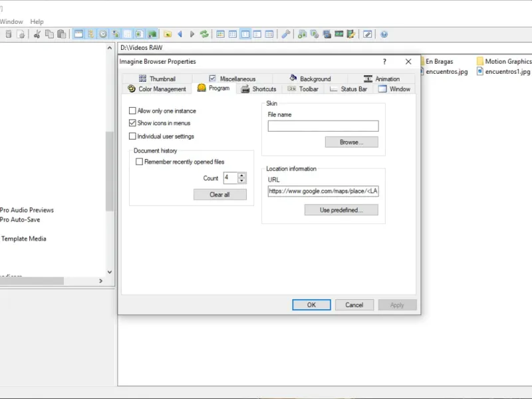Screen dimensions: 532x399
Task: Click the blue Help question mark icon
Action: pos(384,35)
